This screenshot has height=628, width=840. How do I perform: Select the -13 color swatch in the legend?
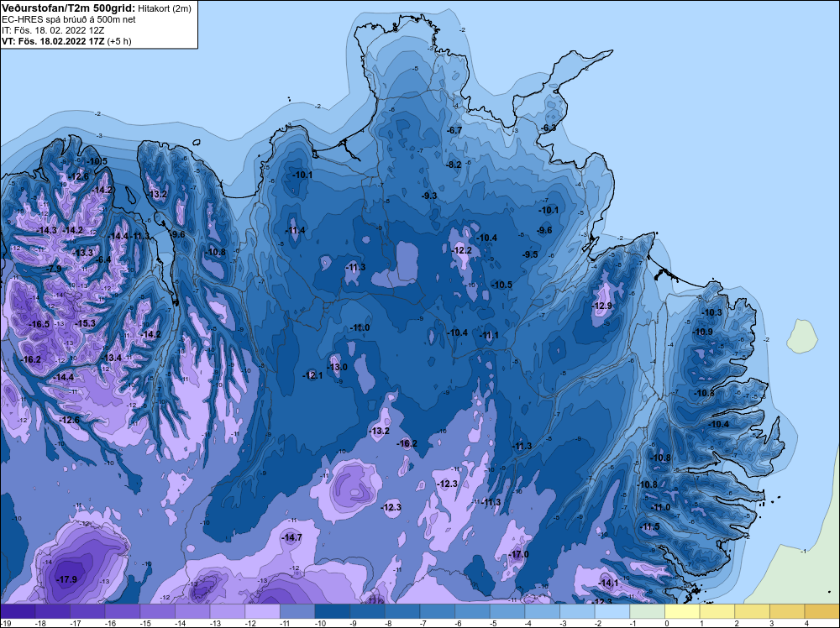tap(227, 611)
